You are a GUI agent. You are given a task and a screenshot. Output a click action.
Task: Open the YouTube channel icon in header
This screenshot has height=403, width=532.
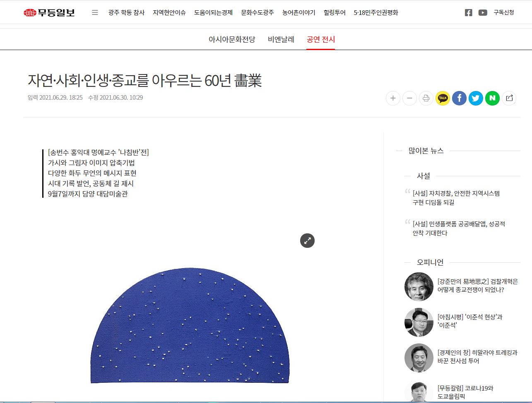click(483, 12)
